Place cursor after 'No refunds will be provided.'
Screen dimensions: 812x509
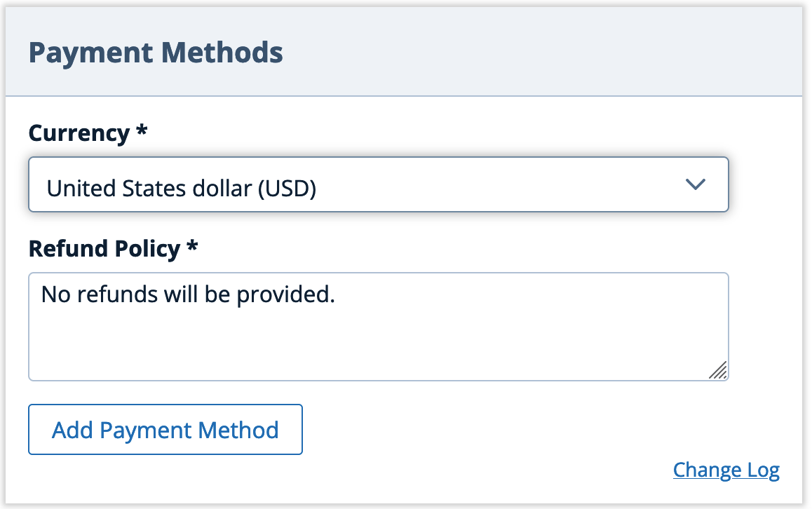click(338, 294)
